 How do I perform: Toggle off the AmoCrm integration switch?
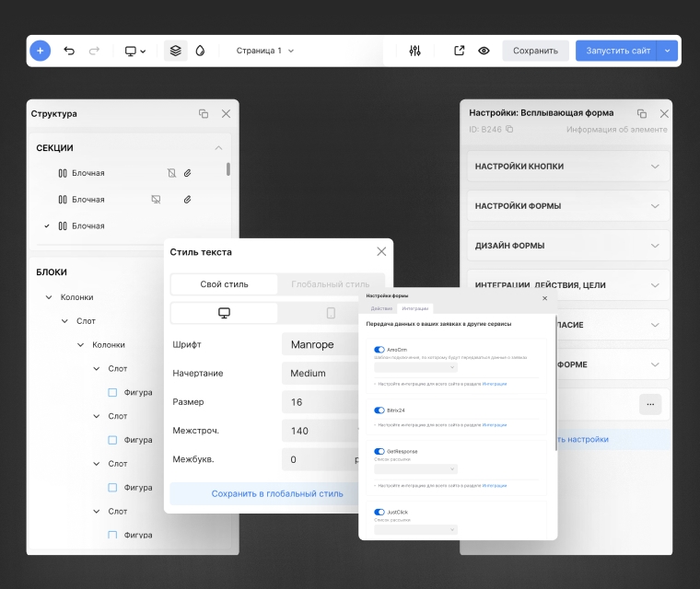point(379,350)
